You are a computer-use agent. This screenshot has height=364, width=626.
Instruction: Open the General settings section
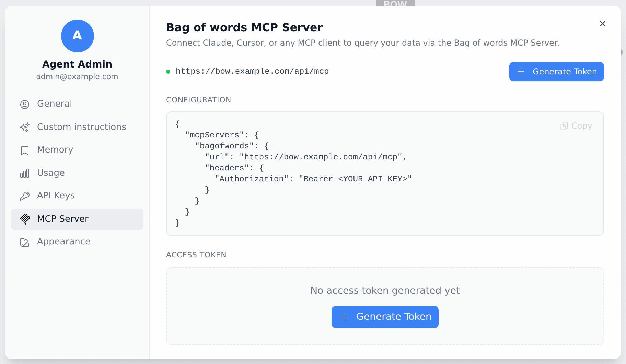coord(77,104)
